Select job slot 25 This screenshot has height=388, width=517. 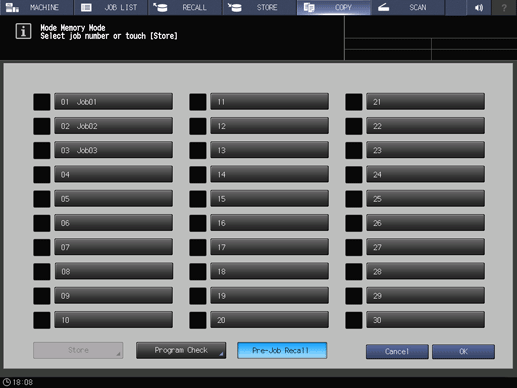pos(425,199)
